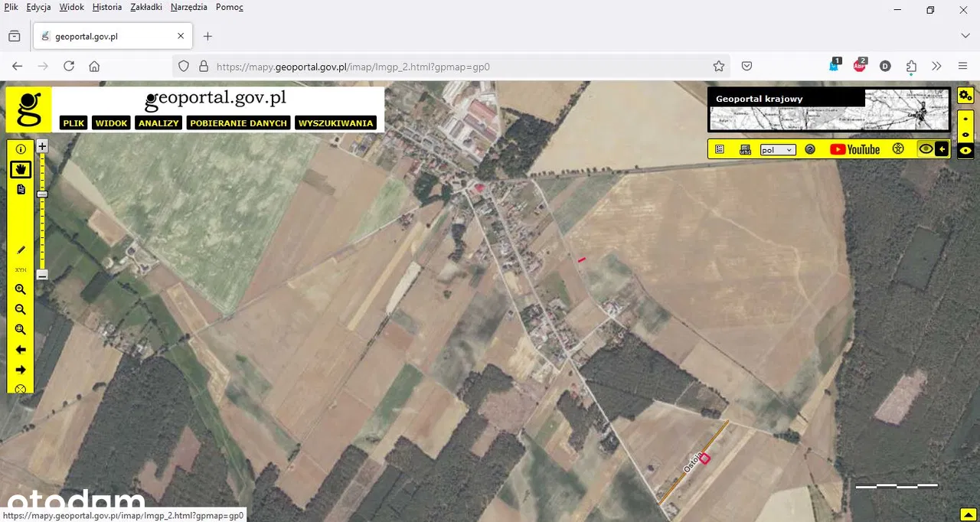Image resolution: width=980 pixels, height=522 pixels.
Task: Expand the browser tabs list chevron
Action: coord(965,36)
